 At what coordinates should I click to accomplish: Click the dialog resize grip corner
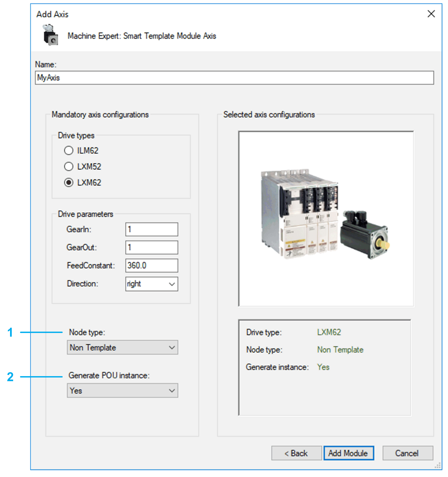click(438, 466)
